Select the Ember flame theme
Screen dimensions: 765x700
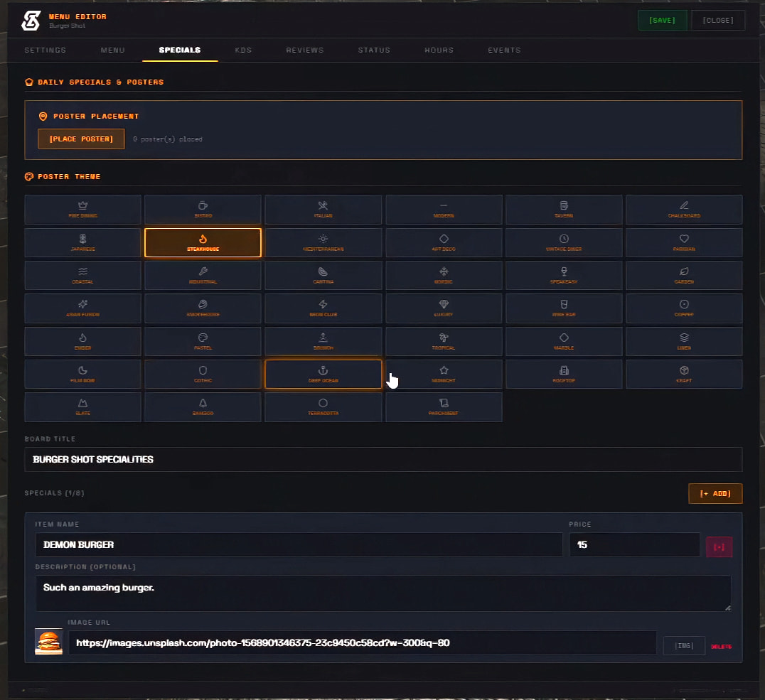click(x=83, y=341)
